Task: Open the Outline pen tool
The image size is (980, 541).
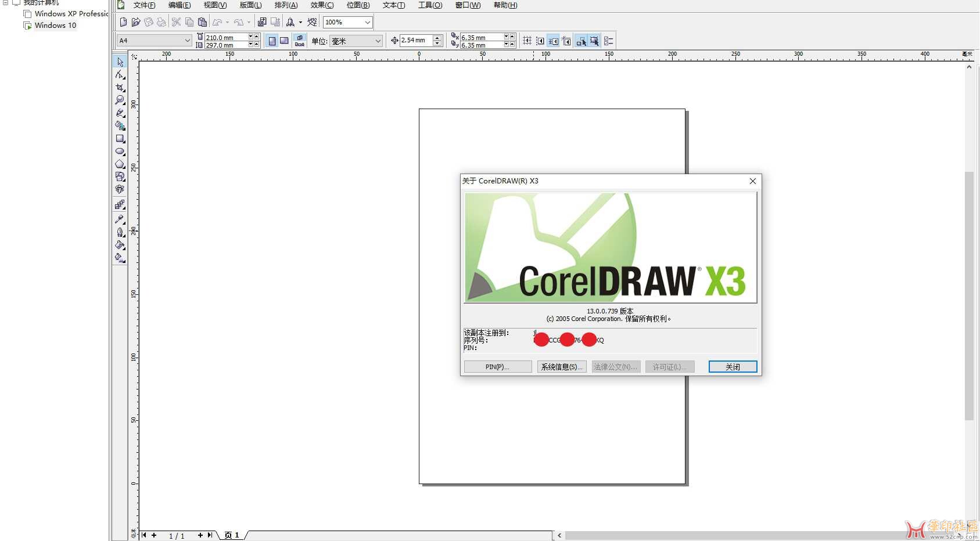Action: tap(120, 232)
